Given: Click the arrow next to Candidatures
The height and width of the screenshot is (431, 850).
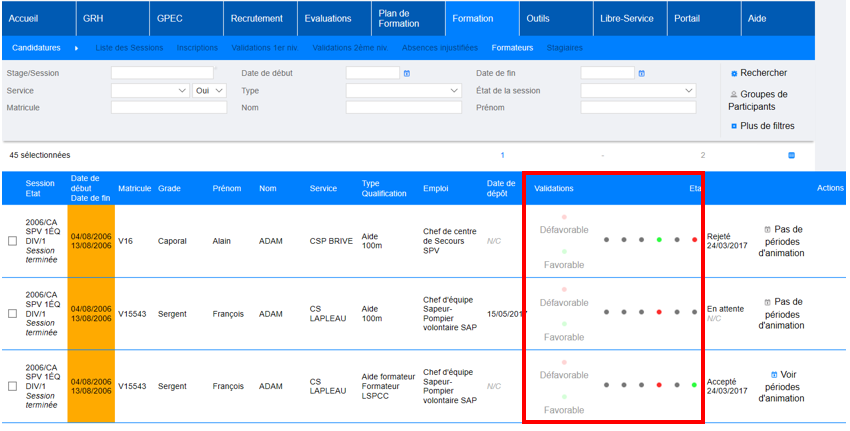Looking at the screenshot, I should click(77, 47).
